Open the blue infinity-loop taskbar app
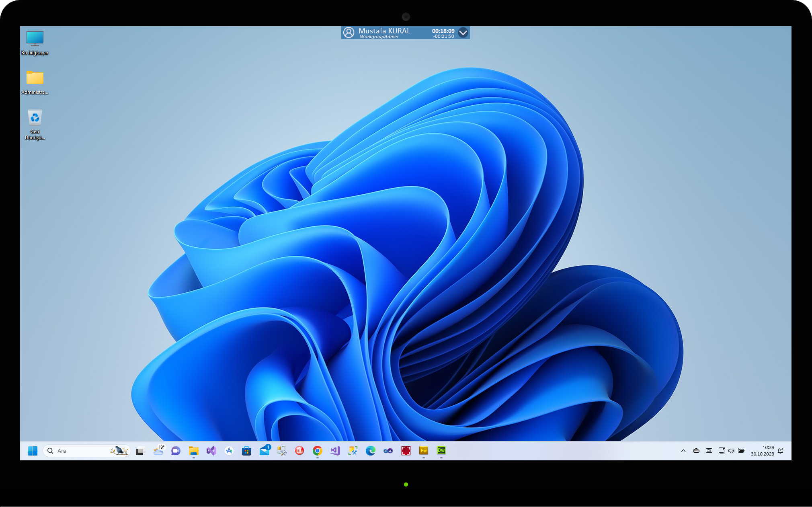 click(388, 451)
